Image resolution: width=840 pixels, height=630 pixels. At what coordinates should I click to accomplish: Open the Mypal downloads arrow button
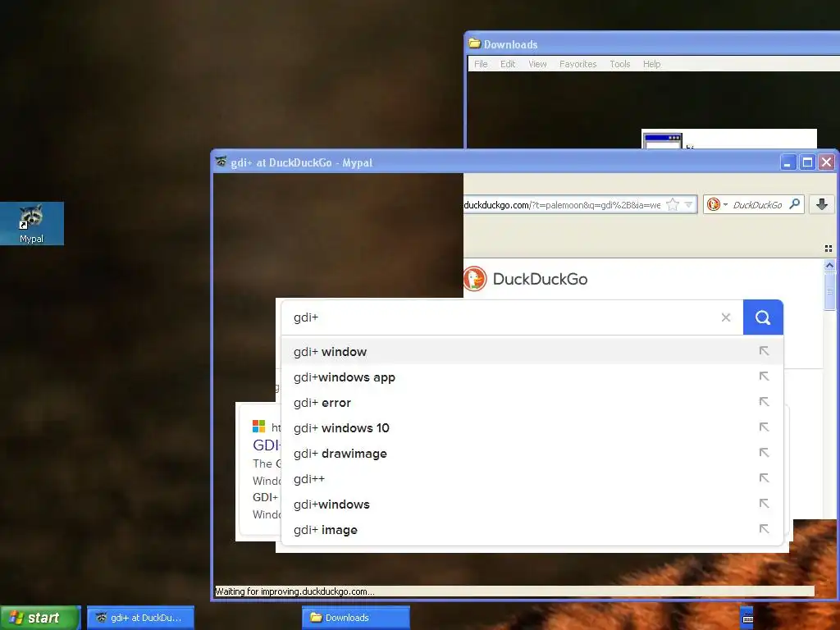pyautogui.click(x=822, y=204)
